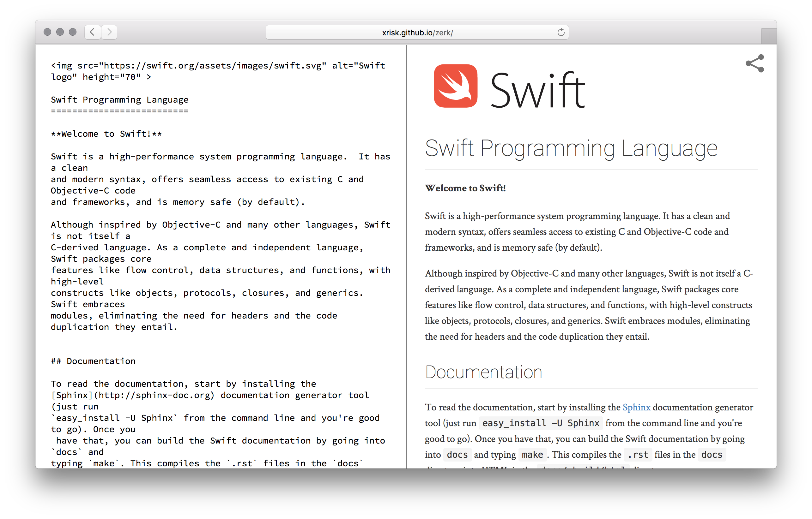Focus the xrisk.github.io/zerk/ address bar
Image resolution: width=812 pixels, height=519 pixels.
[x=417, y=33]
